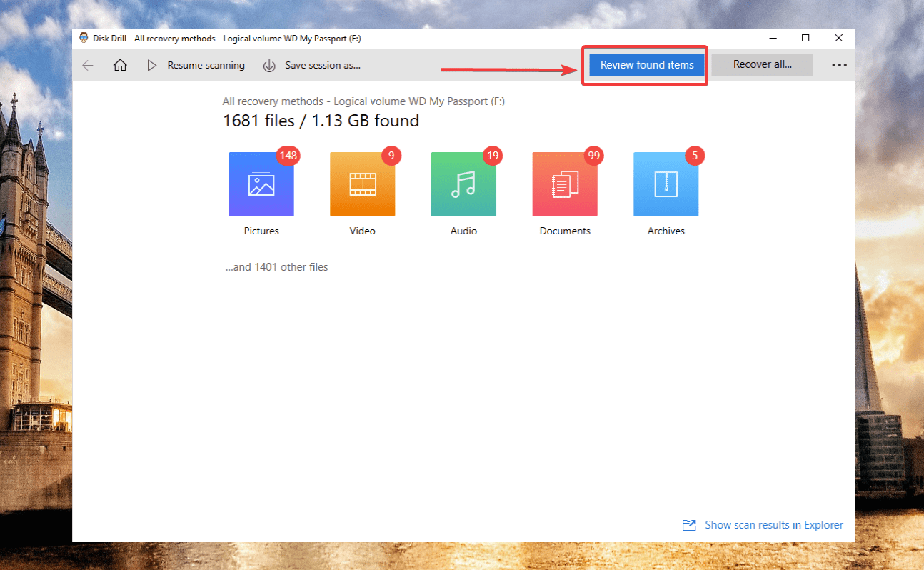Go to the Home screen icon

tap(120, 65)
